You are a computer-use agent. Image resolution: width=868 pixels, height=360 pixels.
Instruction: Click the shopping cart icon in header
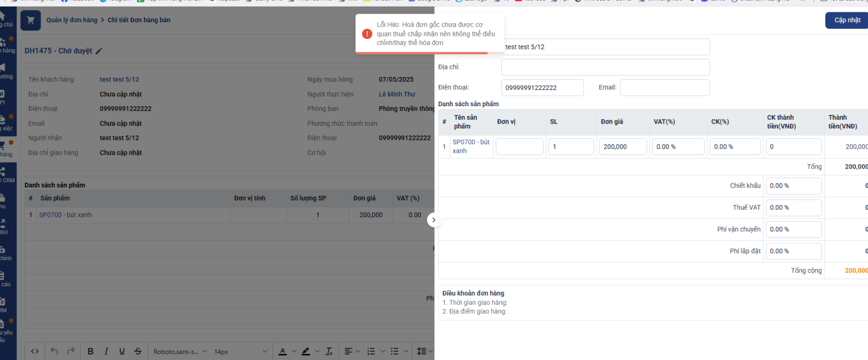click(30, 20)
